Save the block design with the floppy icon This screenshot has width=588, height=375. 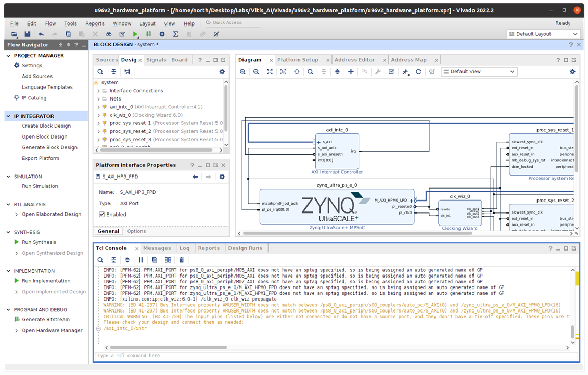pos(28,34)
